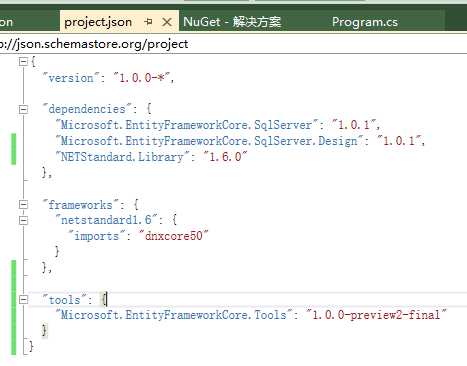Click the "netstandard1.6" key

(106, 220)
